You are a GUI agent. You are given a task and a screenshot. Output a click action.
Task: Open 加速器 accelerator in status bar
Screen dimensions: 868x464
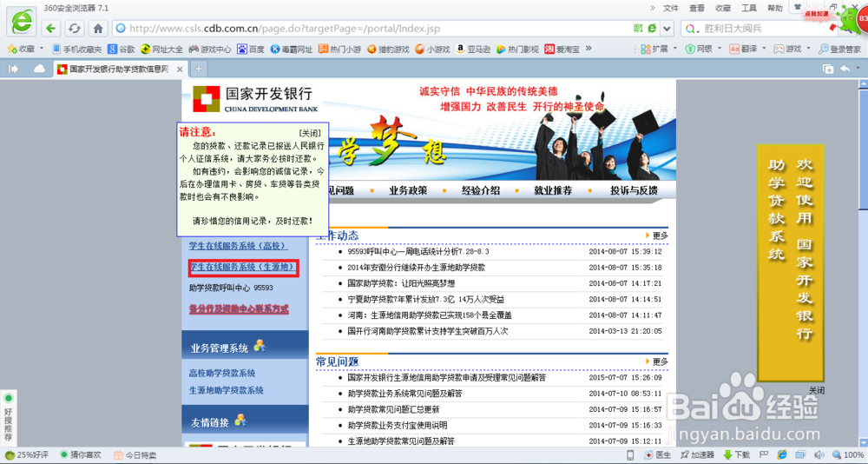point(698,455)
